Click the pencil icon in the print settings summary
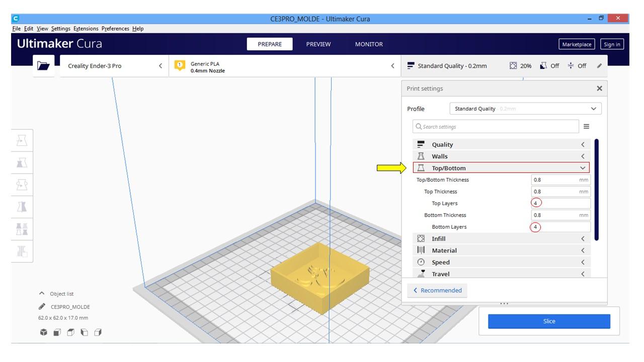 coord(599,66)
